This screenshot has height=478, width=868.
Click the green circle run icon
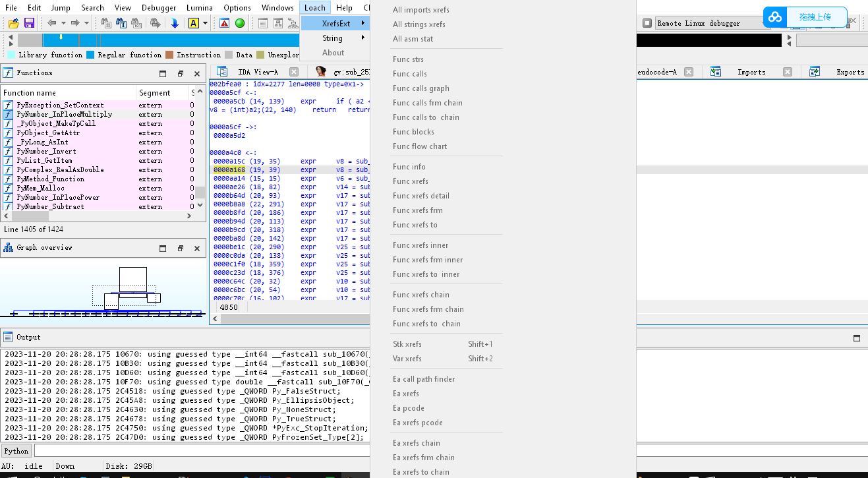240,23
